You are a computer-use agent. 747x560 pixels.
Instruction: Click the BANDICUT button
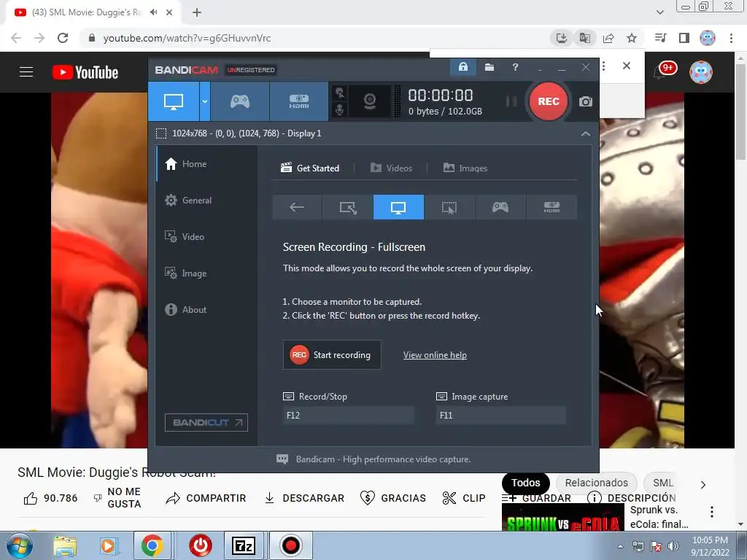206,422
